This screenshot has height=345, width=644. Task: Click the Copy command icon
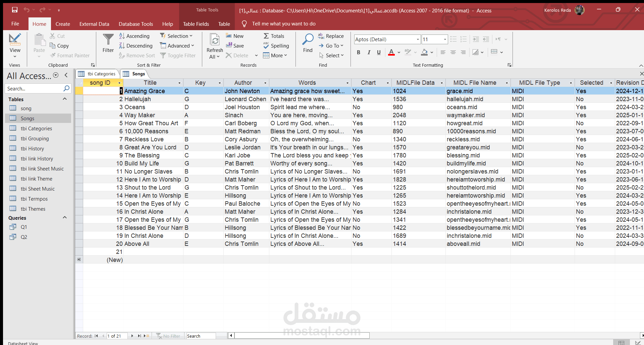pos(53,46)
